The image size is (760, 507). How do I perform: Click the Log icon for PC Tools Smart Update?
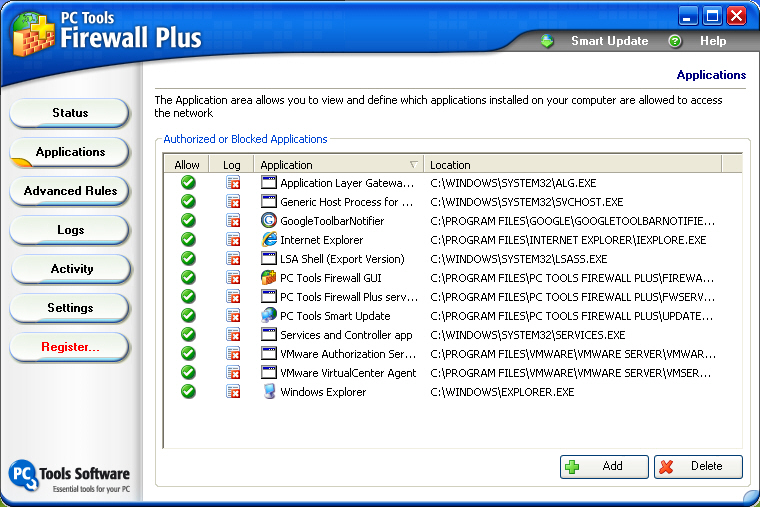pos(233,316)
